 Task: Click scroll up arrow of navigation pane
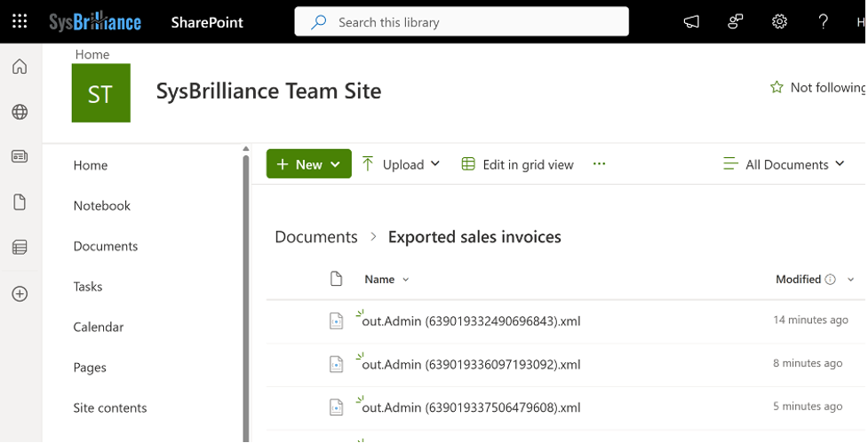tap(246, 149)
